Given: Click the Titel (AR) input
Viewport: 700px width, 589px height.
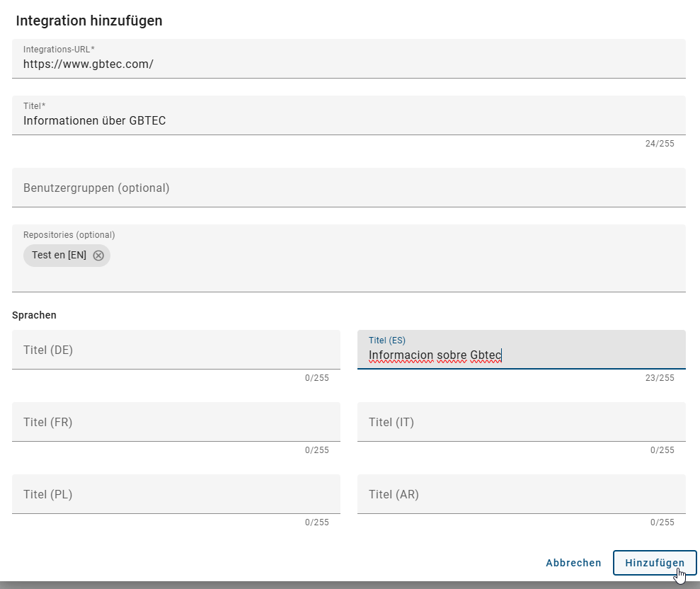Looking at the screenshot, I should 521,493.
